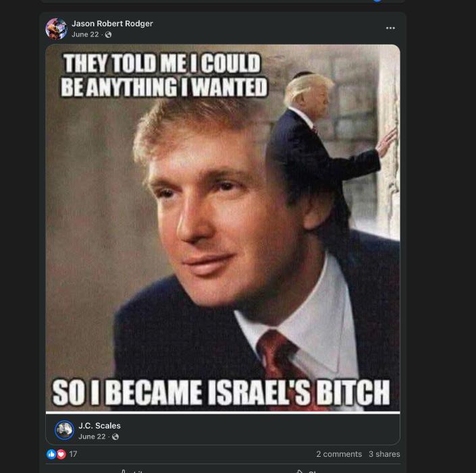Image resolution: width=476 pixels, height=473 pixels.
Task: Open Jason Robert Rodger's profile picture
Action: (56, 29)
